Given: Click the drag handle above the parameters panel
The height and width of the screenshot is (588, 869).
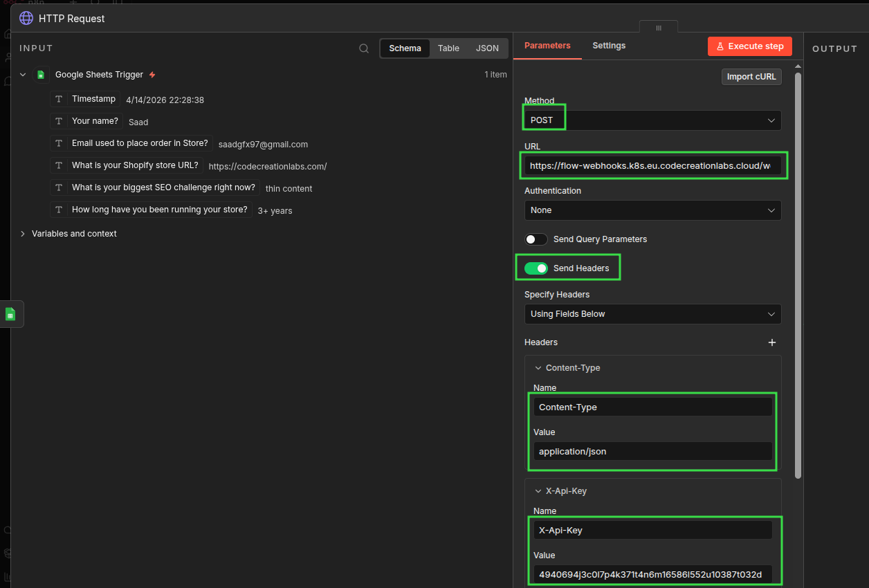Looking at the screenshot, I should (659, 28).
